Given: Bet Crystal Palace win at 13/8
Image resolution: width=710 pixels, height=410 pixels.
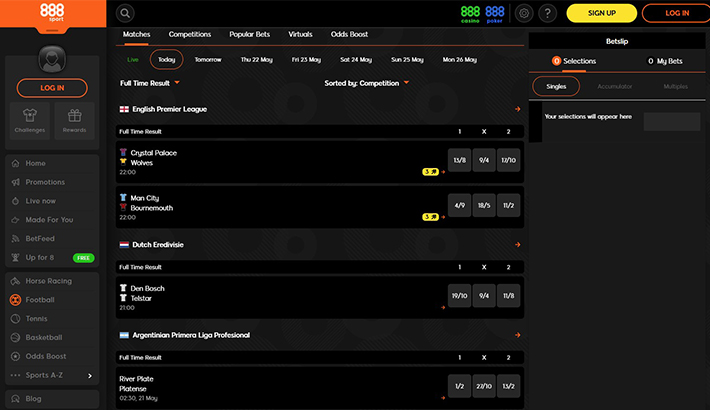Looking at the screenshot, I should (x=460, y=160).
